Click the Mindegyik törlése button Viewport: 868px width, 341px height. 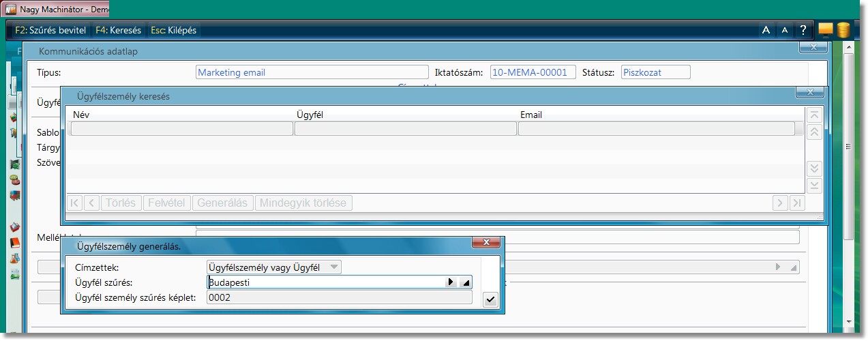pos(303,203)
